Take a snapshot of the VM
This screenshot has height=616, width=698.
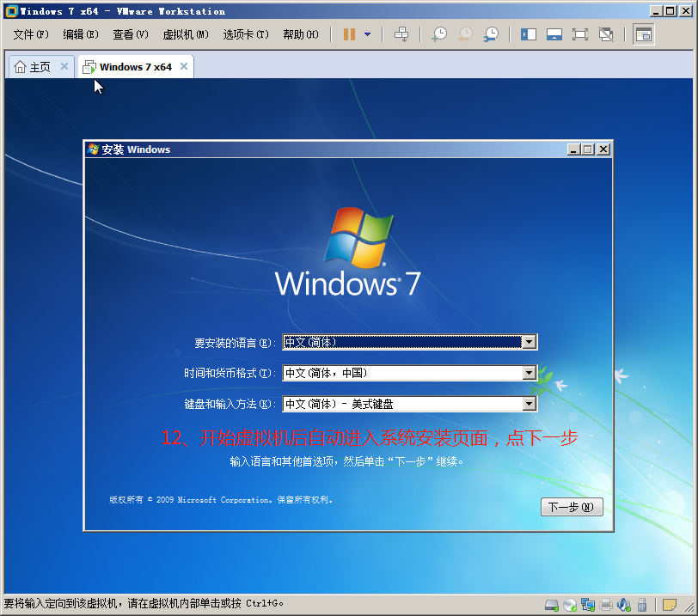point(439,34)
